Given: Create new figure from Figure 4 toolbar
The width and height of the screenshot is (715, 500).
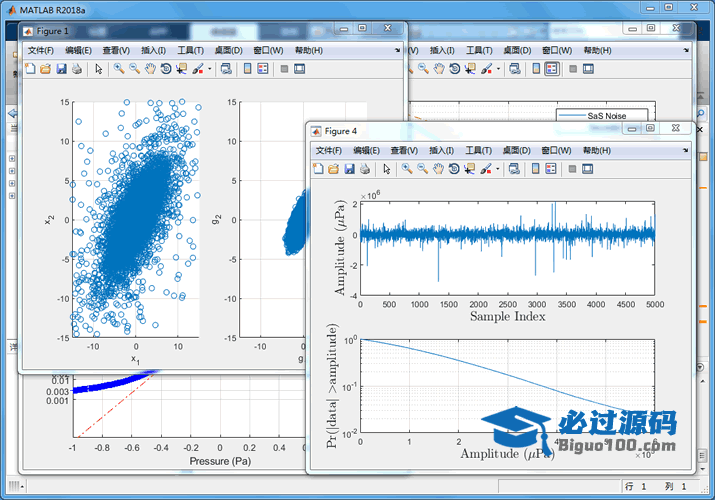Looking at the screenshot, I should tap(318, 169).
